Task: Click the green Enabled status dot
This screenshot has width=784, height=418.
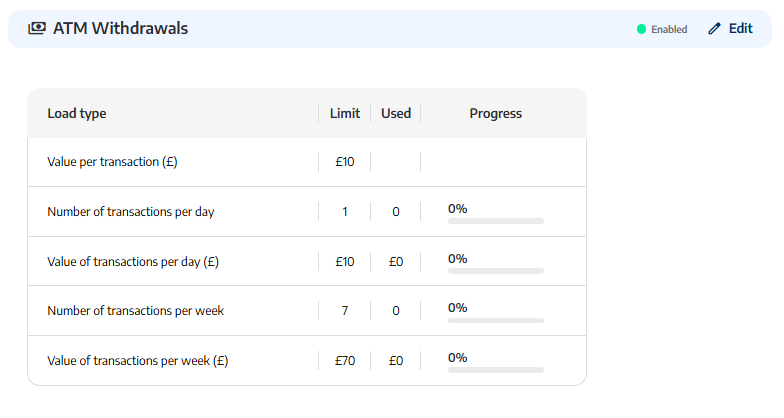Action: click(642, 30)
